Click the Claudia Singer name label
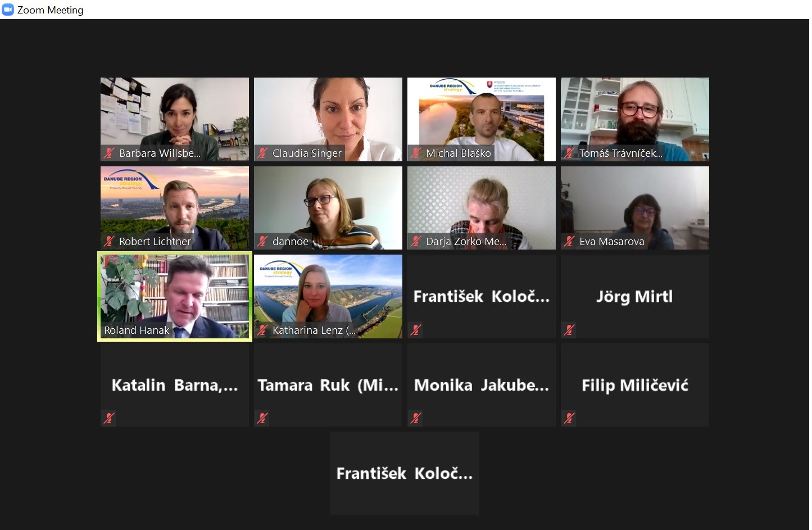The image size is (812, 530). point(307,153)
